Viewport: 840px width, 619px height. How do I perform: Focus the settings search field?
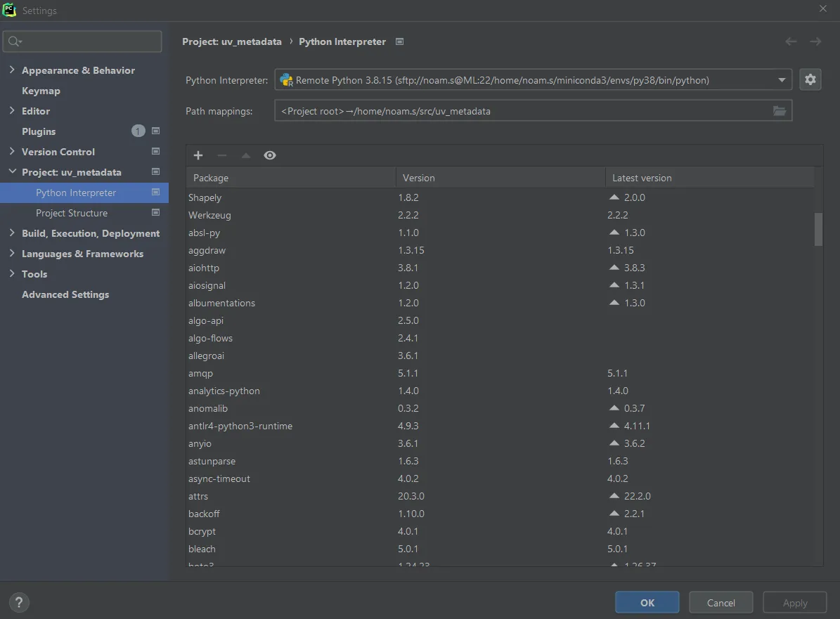pyautogui.click(x=82, y=41)
